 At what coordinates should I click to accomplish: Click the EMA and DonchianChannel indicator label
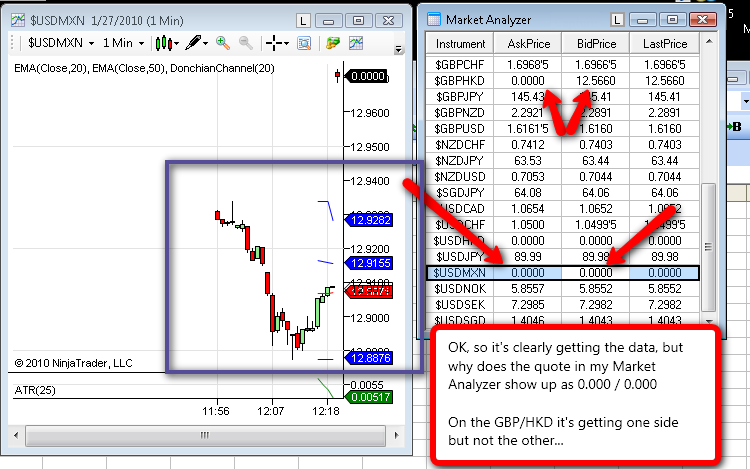coord(144,68)
